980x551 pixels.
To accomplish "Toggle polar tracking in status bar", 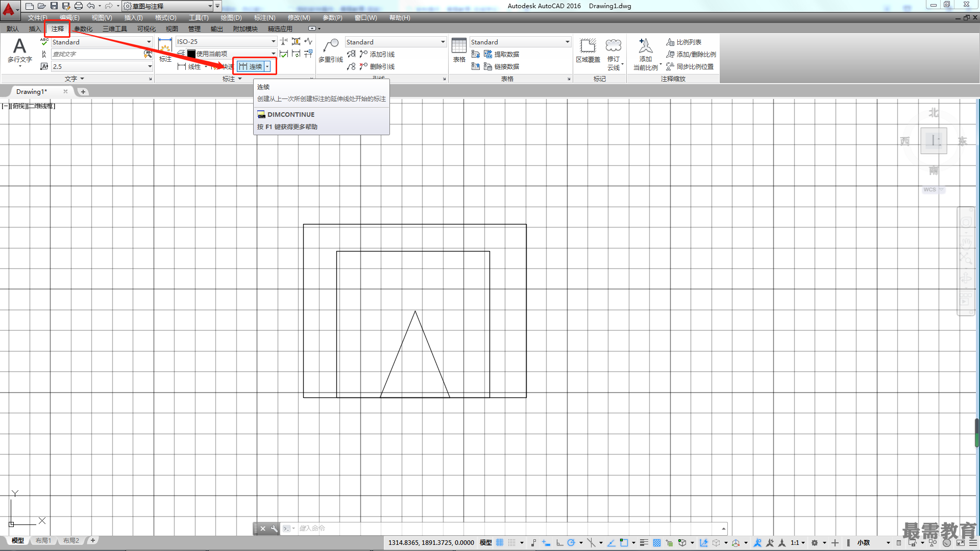I will point(571,543).
